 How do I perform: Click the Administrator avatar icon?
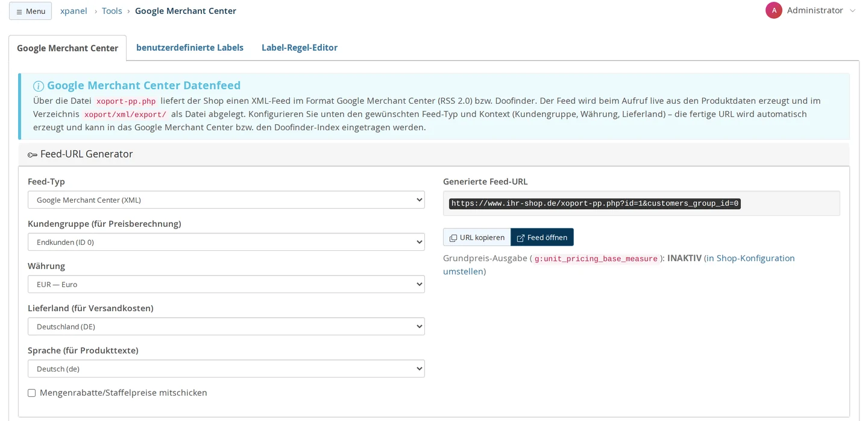(774, 10)
